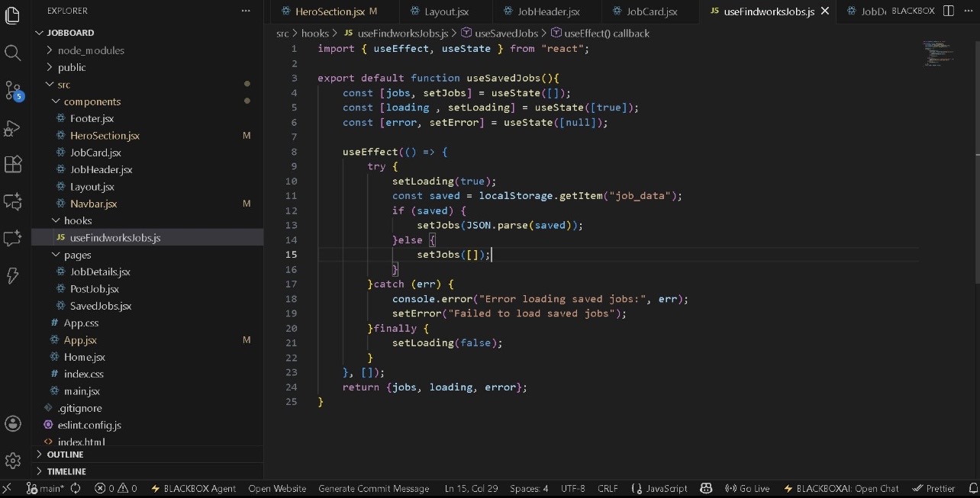Open the Manage gear icon

coord(13,461)
